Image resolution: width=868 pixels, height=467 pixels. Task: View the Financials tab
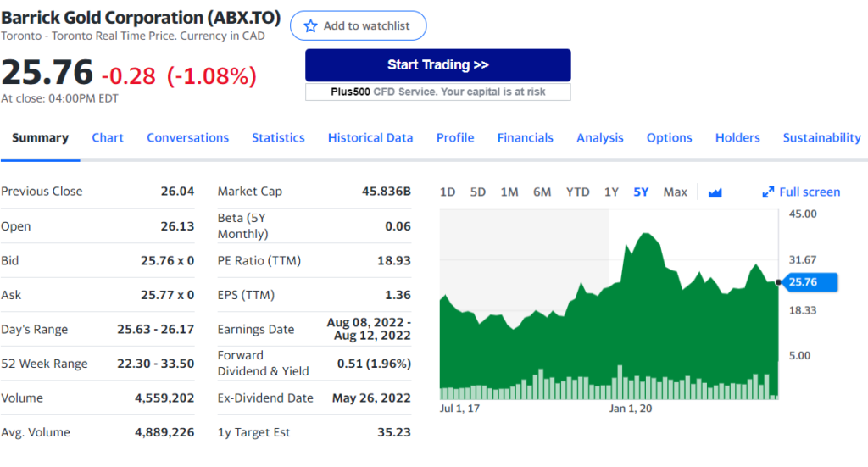(525, 138)
